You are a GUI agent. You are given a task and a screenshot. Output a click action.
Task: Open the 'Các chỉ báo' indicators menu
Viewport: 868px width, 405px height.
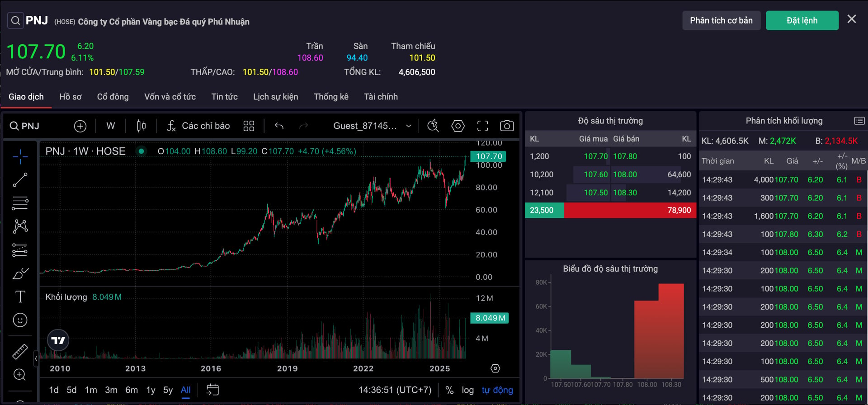198,126
